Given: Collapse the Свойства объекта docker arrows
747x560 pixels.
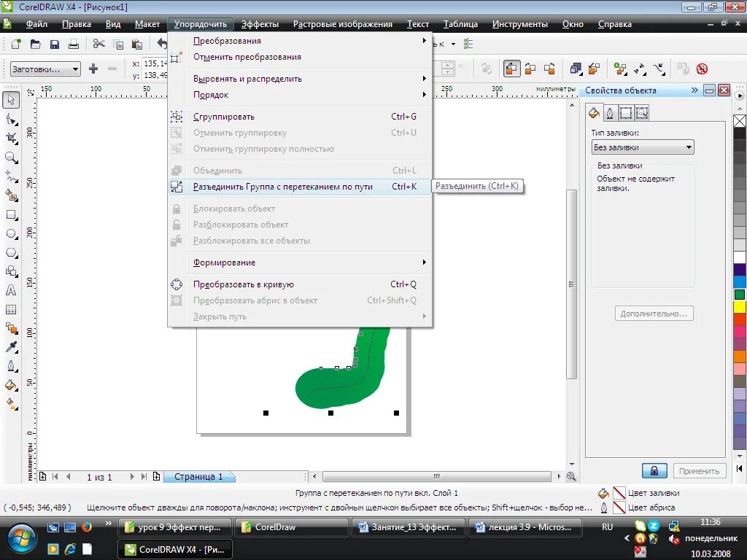Looking at the screenshot, I should 694,90.
